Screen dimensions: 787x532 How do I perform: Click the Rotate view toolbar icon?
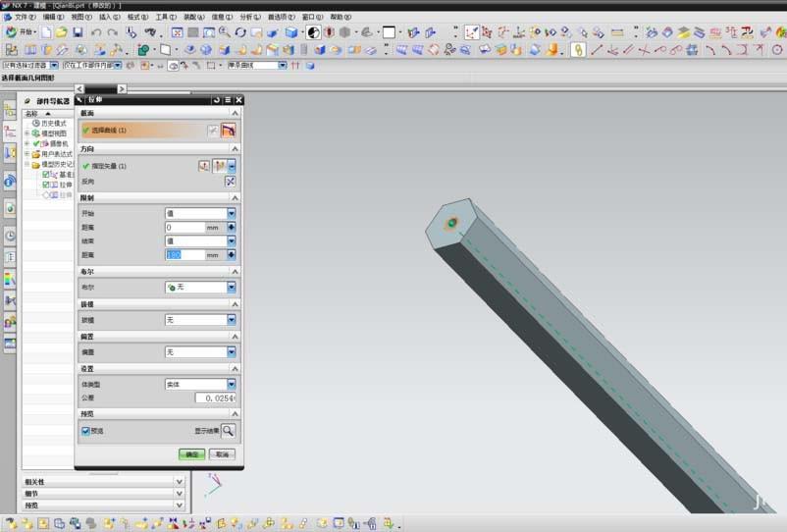[240, 32]
